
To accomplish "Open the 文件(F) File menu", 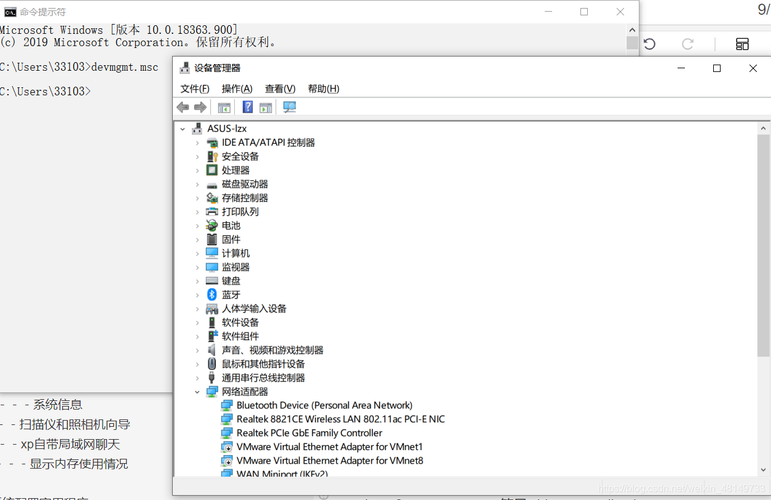I will [195, 89].
